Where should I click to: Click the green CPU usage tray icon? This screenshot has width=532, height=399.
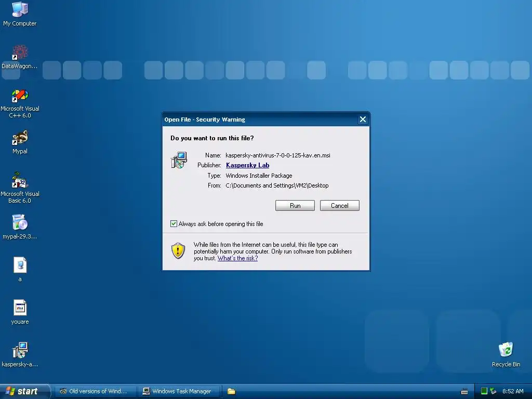pos(484,391)
